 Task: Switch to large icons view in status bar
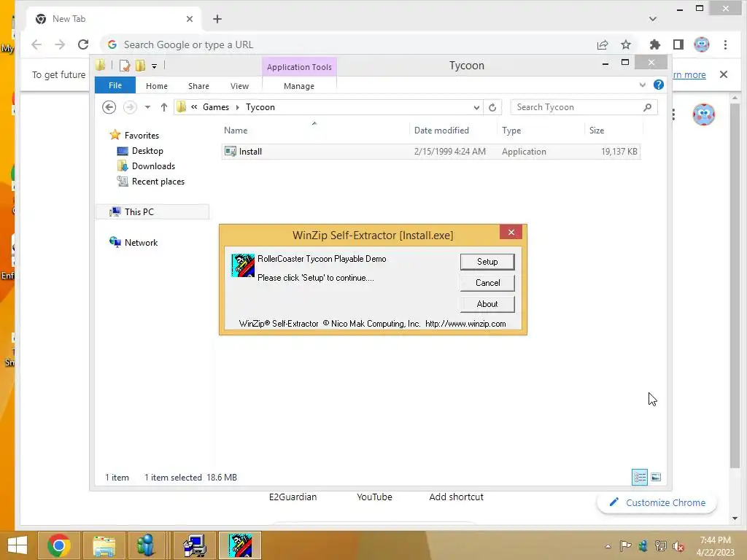[656, 477]
